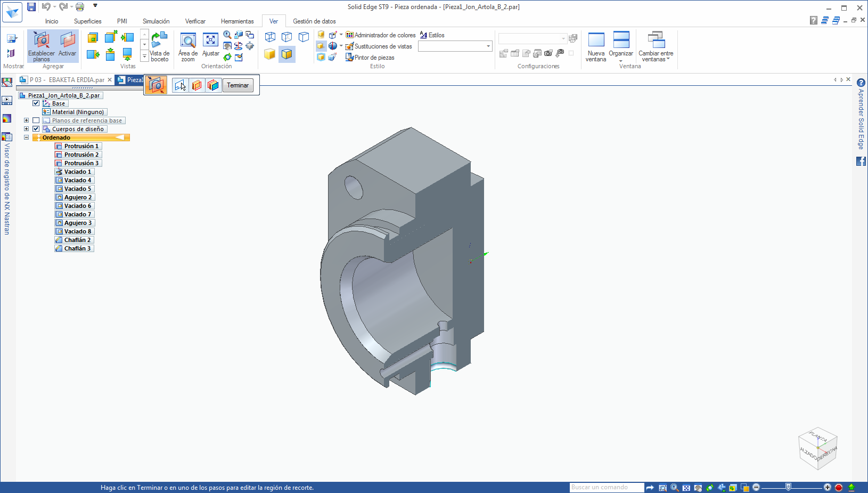868x493 pixels.
Task: Click the Buscar un comando search field
Action: 606,487
